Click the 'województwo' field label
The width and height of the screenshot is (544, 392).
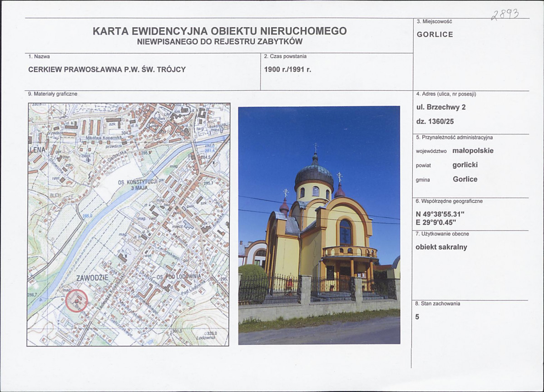[x=431, y=152]
